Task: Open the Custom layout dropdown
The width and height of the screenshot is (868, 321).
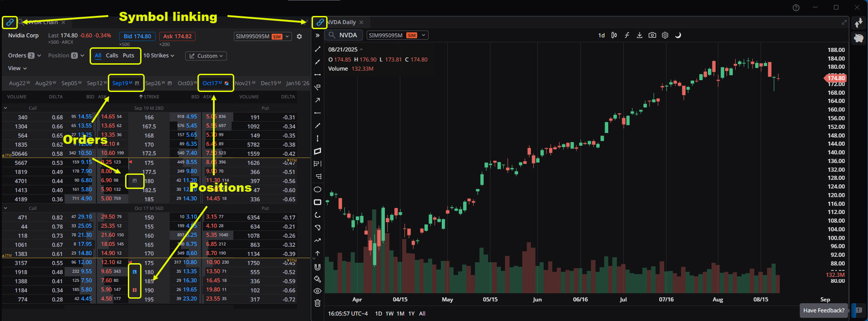Action: (206, 56)
